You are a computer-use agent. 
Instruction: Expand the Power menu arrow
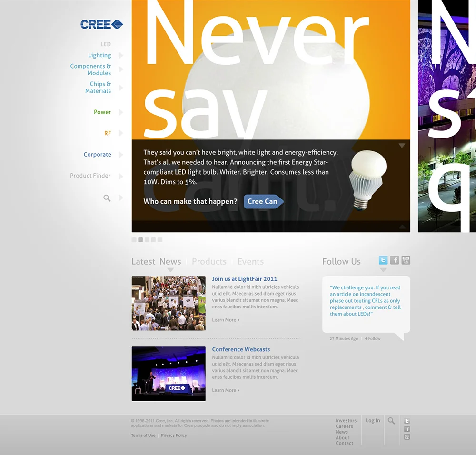coord(121,112)
